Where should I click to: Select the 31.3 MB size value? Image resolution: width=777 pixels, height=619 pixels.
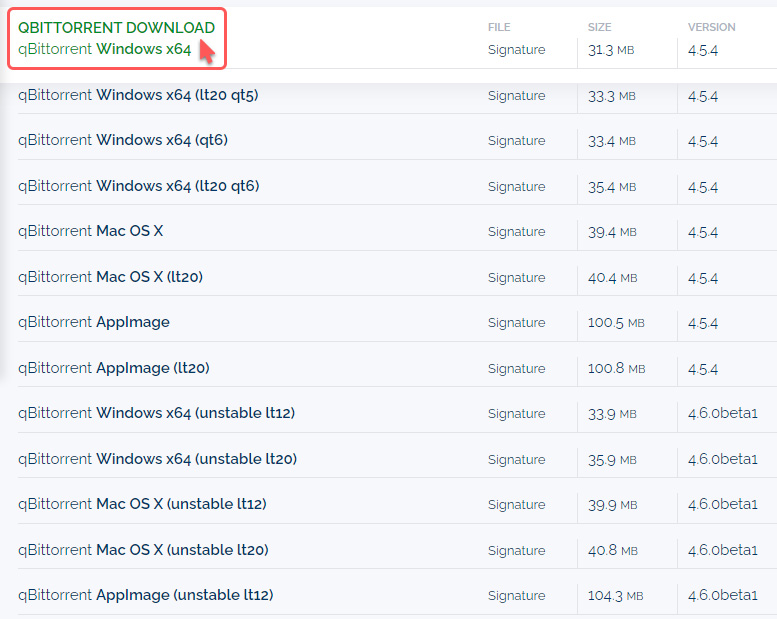pyautogui.click(x=611, y=51)
